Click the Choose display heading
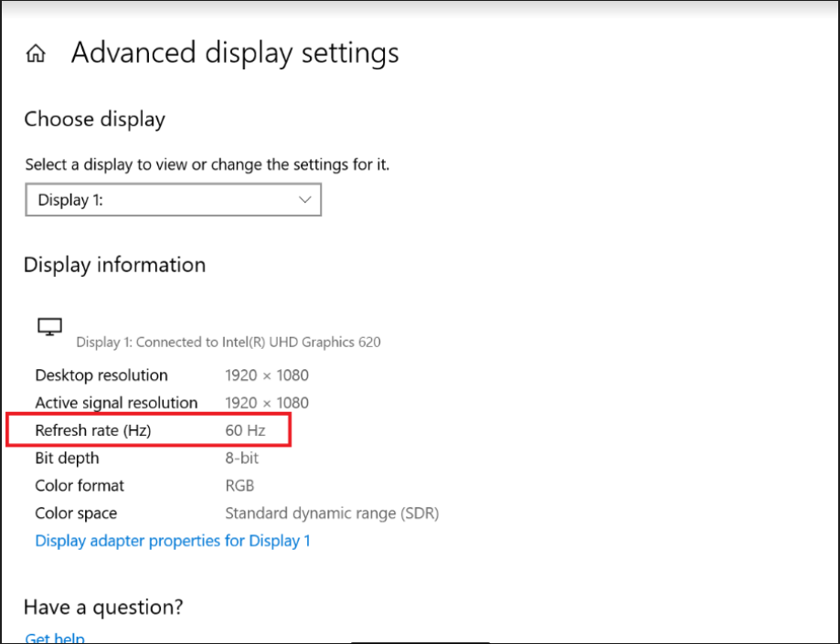 [x=94, y=119]
